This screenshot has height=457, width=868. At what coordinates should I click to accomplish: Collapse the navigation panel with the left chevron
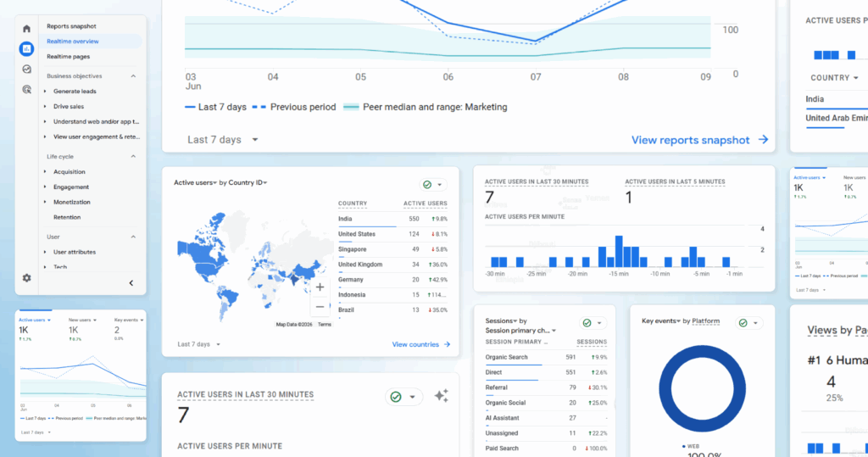pos(131,283)
